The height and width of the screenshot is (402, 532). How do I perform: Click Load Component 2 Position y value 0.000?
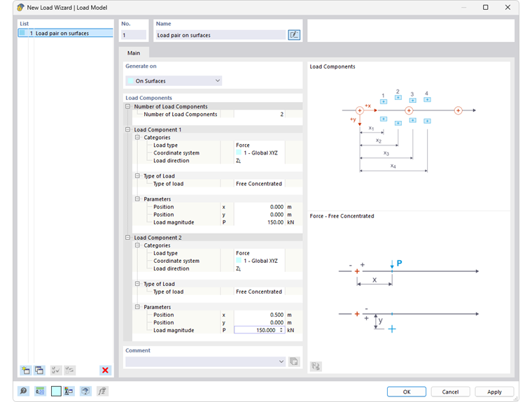pyautogui.click(x=260, y=322)
